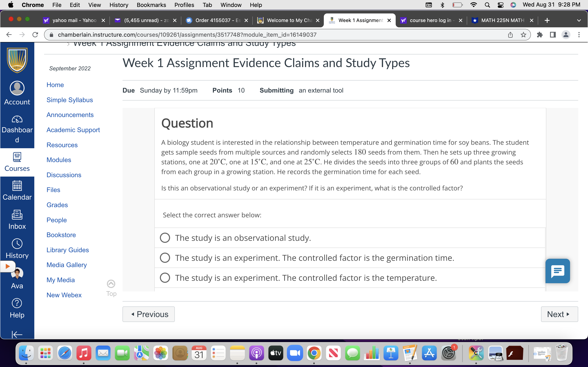The width and height of the screenshot is (588, 367).
Task: Collapse the global navigation sidebar arrow
Action: point(17,334)
